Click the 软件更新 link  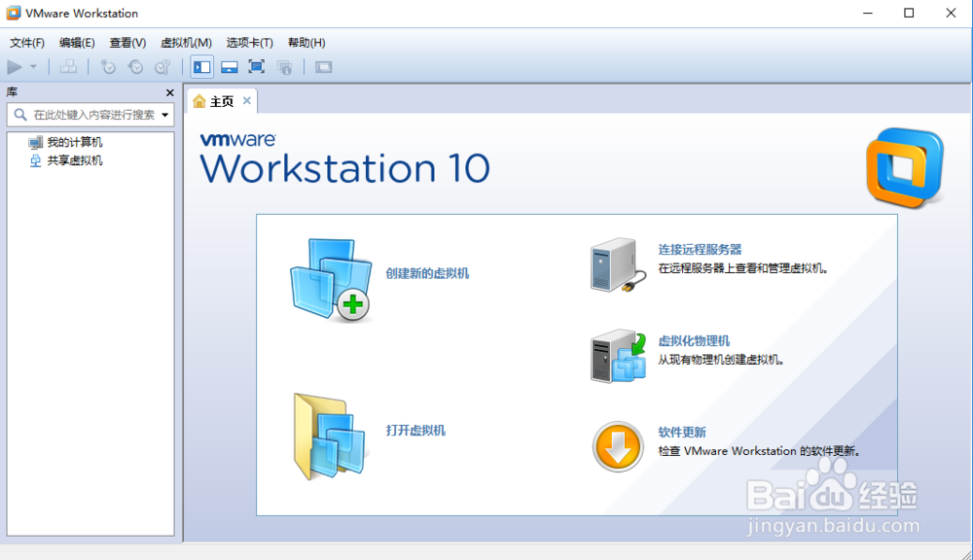pos(682,433)
